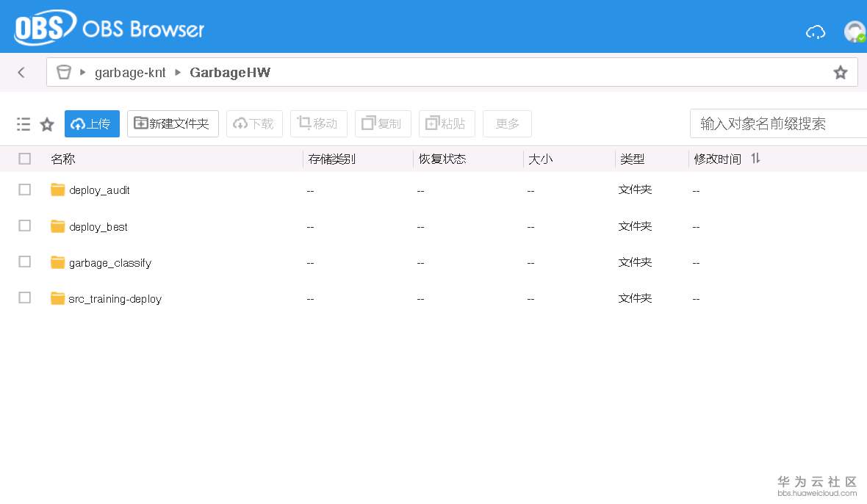Click the OBS Browser logo
867x504 pixels.
click(109, 27)
